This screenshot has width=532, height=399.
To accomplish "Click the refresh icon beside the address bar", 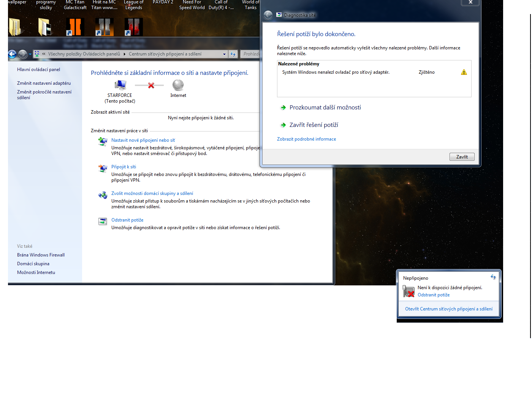I will click(x=233, y=54).
